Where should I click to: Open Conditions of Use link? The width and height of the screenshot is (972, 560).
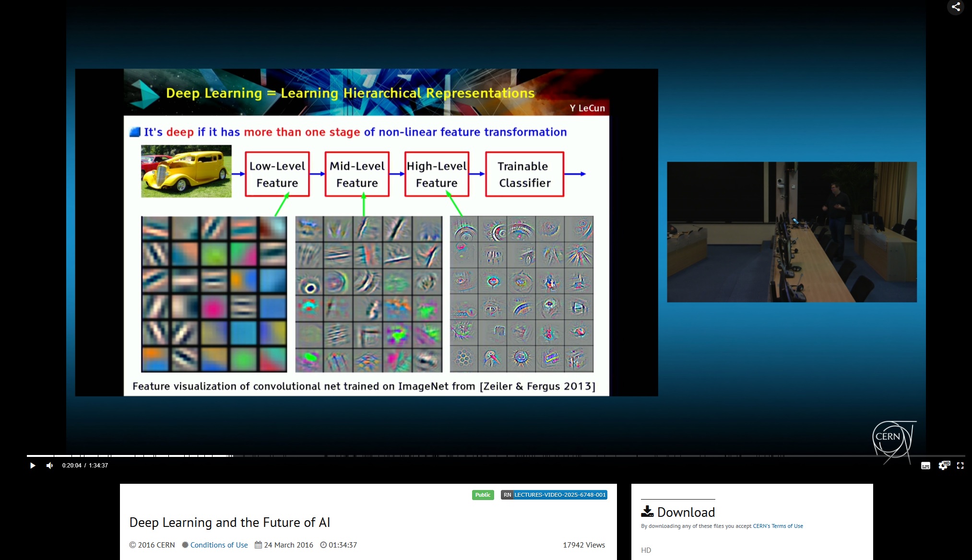[x=219, y=545]
